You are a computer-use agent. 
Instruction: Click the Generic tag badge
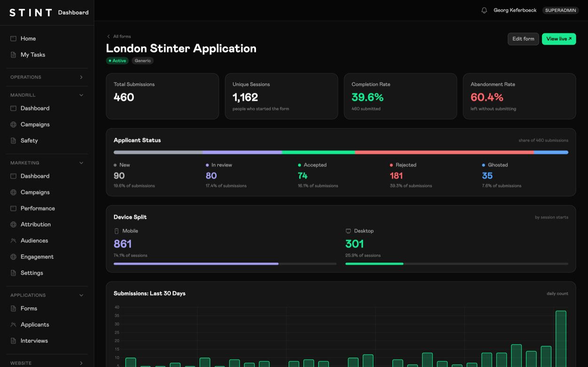143,61
